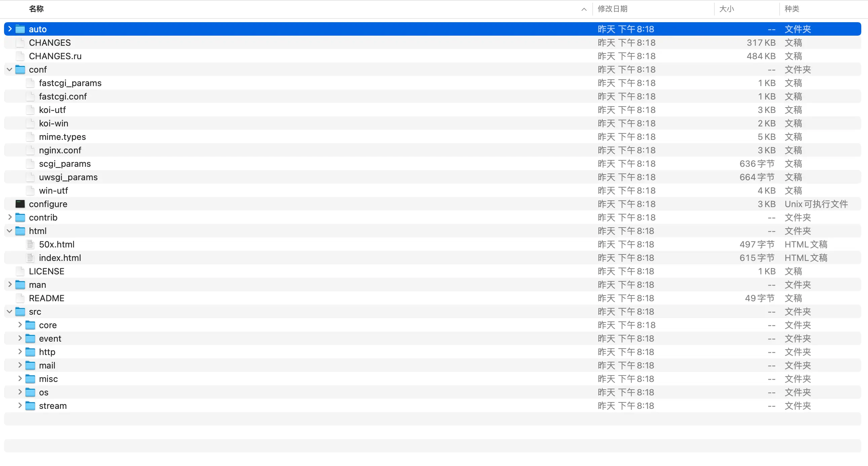The height and width of the screenshot is (466, 868).
Task: Toggle sort direction arrow in 名称 header
Action: [x=584, y=9]
